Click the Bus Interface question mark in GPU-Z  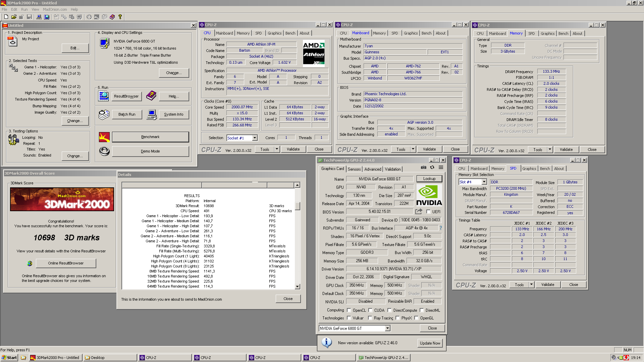tap(441, 228)
